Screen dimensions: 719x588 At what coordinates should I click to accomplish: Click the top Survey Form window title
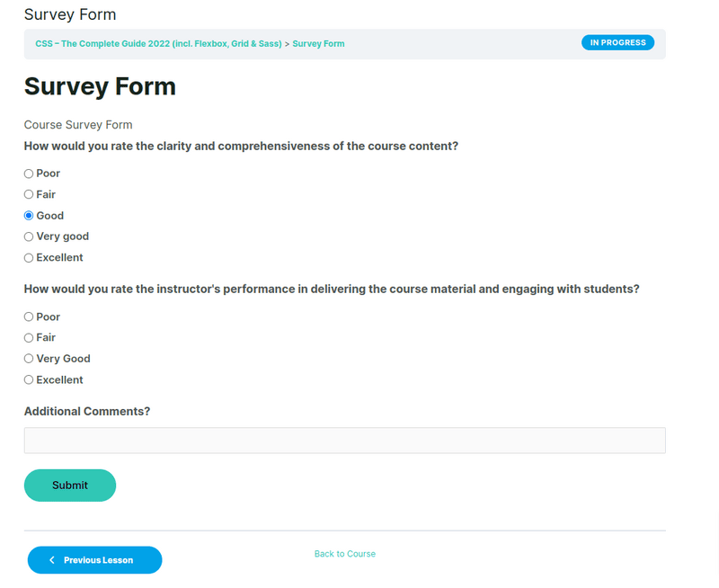click(69, 14)
